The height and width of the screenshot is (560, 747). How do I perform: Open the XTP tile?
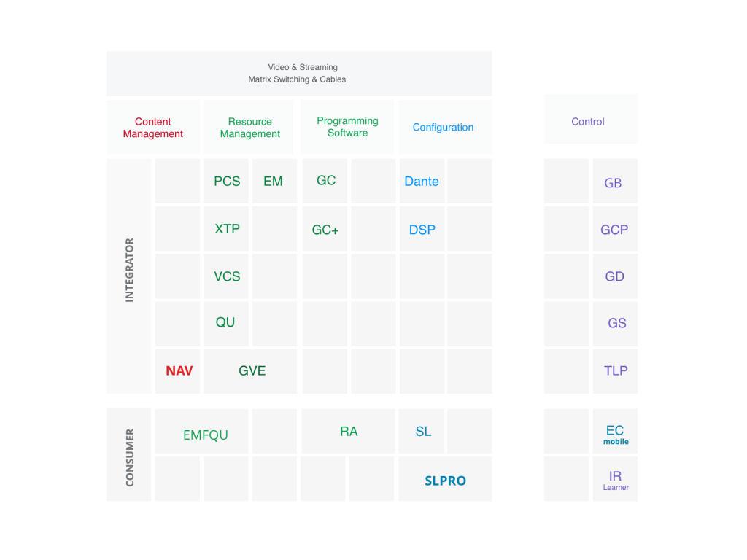pyautogui.click(x=227, y=229)
